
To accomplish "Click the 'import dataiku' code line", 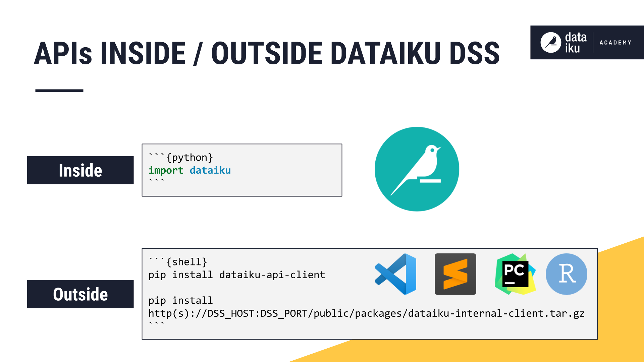I will (190, 170).
